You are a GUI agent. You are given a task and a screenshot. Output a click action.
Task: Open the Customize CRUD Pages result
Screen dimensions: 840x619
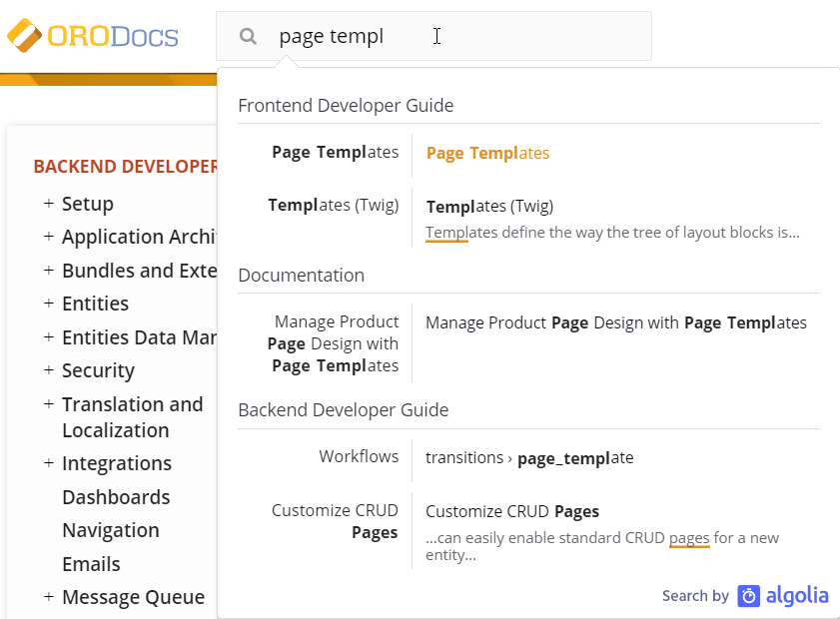pos(511,511)
